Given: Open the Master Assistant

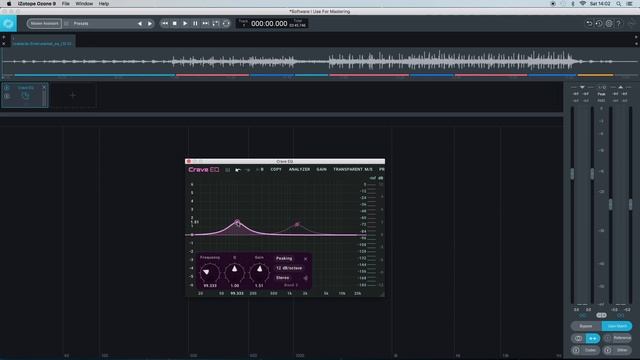Looking at the screenshot, I should point(44,24).
